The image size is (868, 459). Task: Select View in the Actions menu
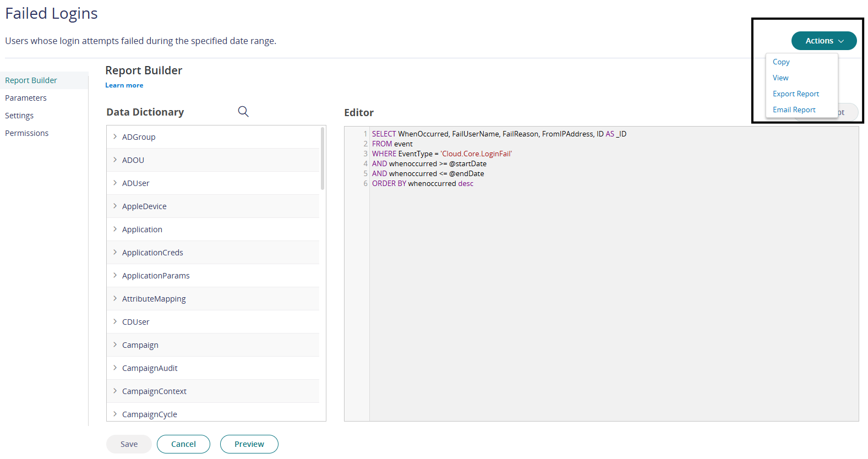(780, 78)
